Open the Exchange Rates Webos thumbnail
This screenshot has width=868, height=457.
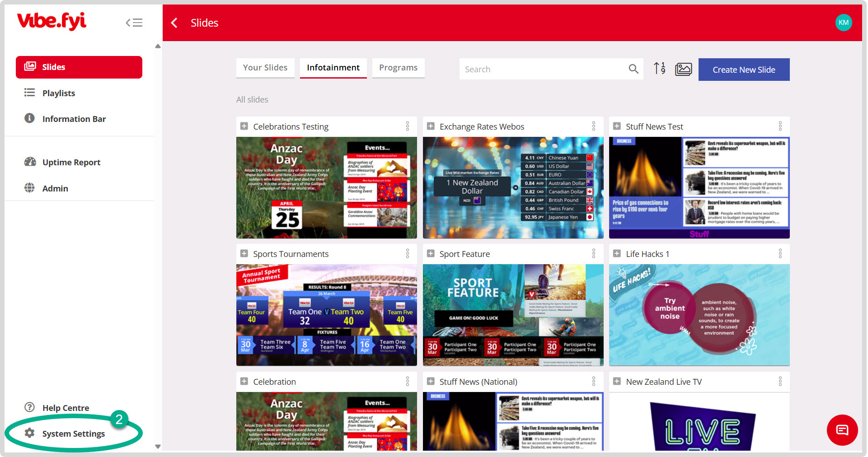coord(513,188)
